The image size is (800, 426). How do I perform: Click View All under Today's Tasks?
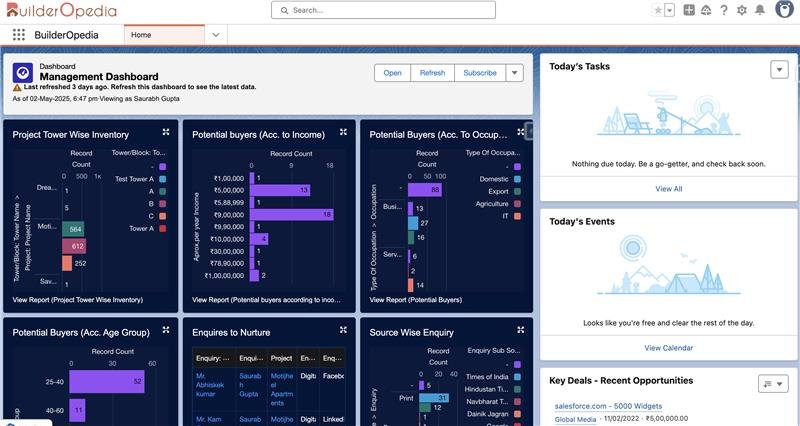click(x=668, y=189)
